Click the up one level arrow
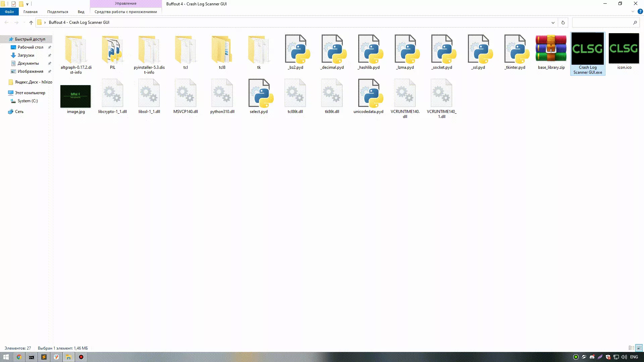The image size is (644, 362). coord(31,22)
